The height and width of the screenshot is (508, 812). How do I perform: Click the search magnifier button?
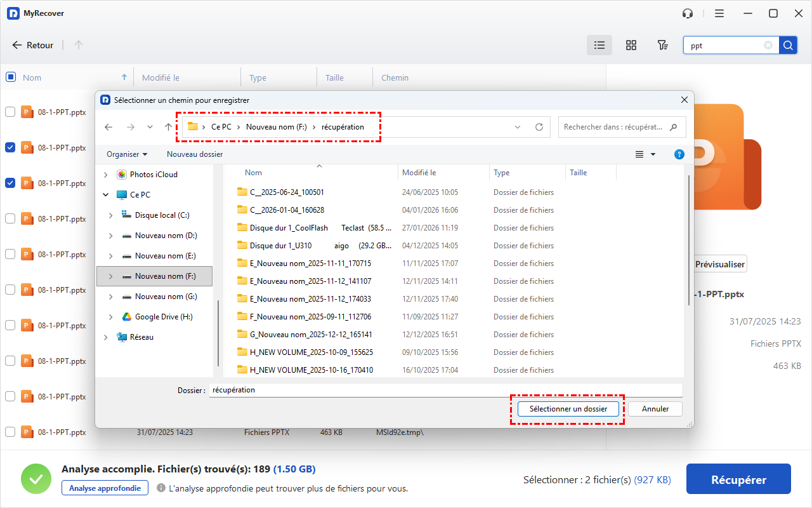[x=788, y=45]
